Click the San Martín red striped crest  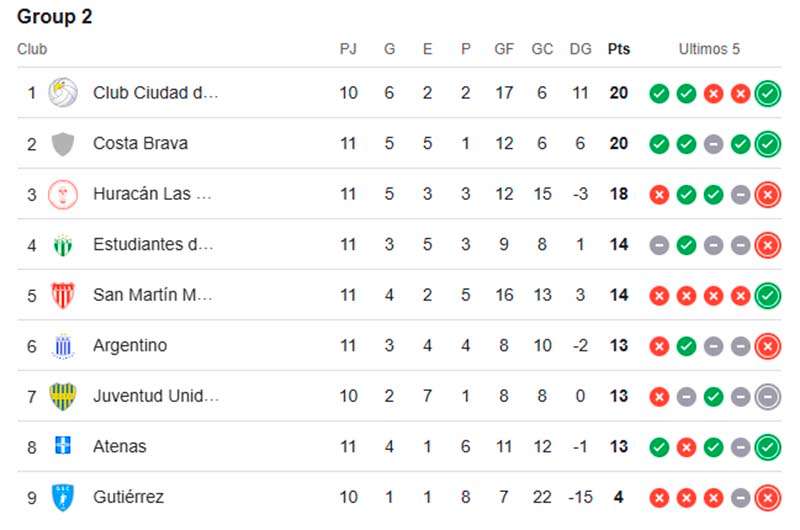point(63,295)
